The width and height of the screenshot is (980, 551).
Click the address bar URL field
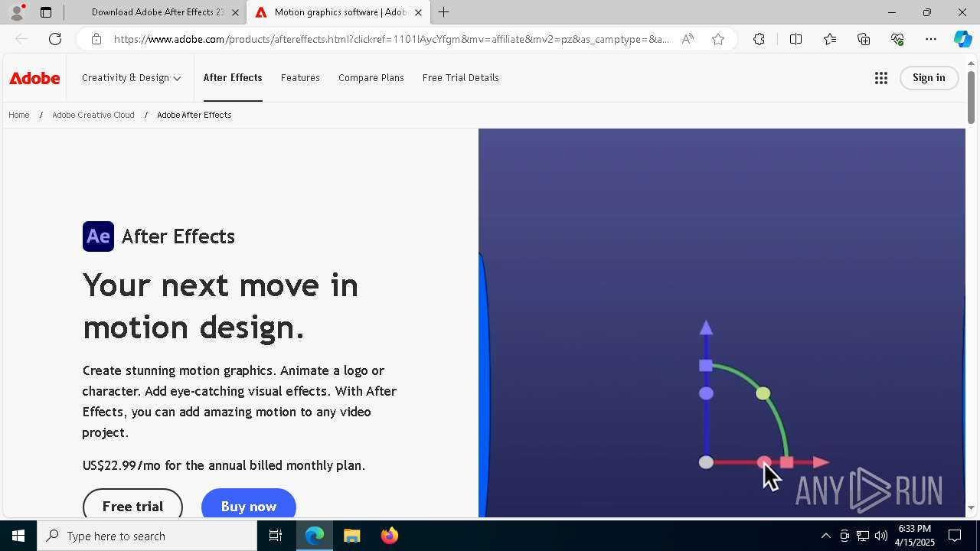[391, 39]
